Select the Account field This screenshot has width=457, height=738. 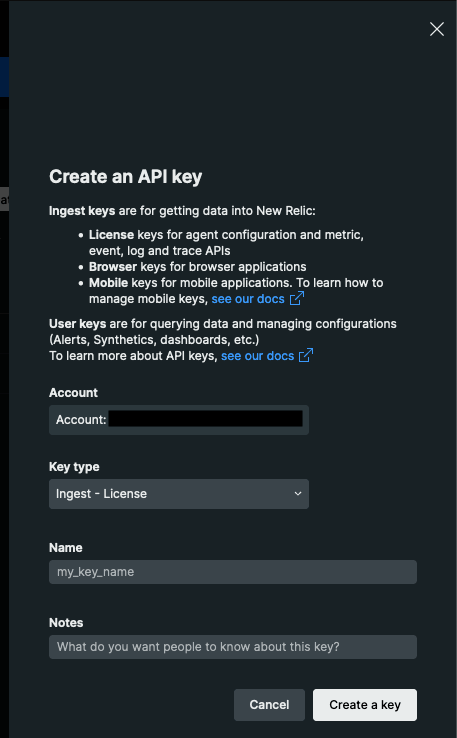[179, 419]
